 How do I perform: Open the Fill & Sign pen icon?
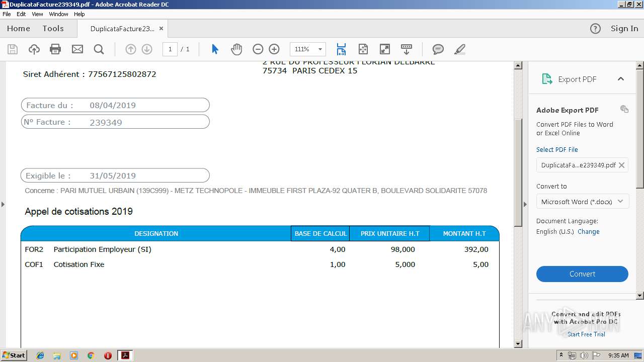(x=459, y=49)
